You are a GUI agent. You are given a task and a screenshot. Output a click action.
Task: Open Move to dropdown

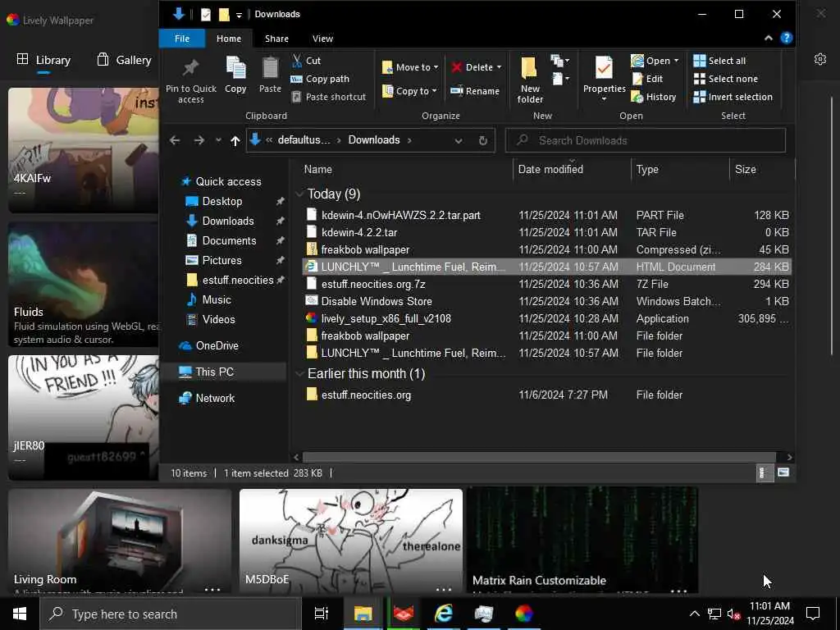pyautogui.click(x=410, y=67)
